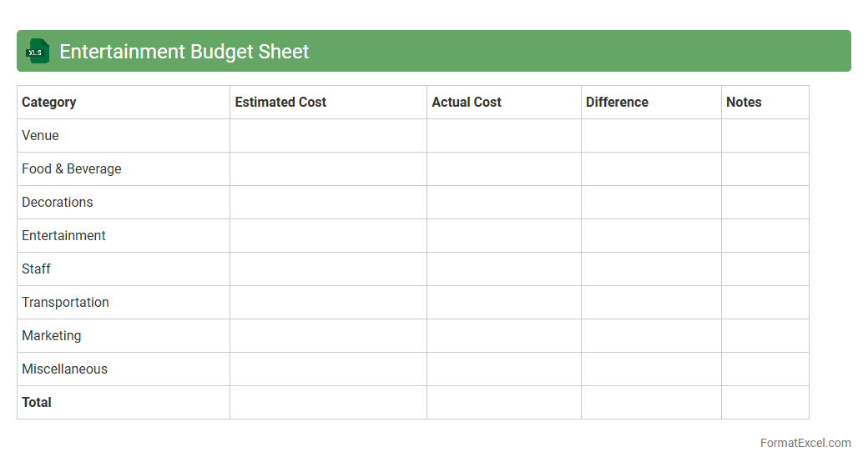Screen dimensions: 868x467
Task: Click the Notes cell in Marketing row
Action: (765, 336)
